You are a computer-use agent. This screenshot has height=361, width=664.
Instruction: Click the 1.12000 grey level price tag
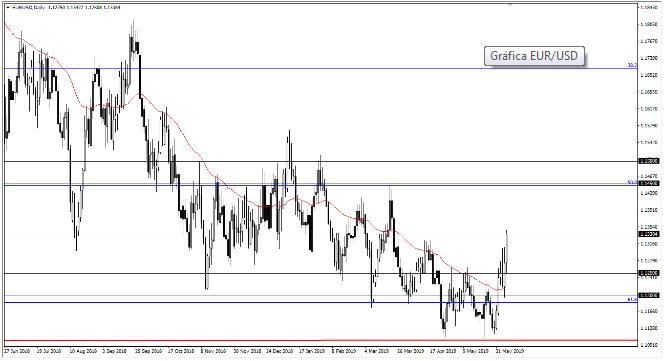click(x=649, y=295)
